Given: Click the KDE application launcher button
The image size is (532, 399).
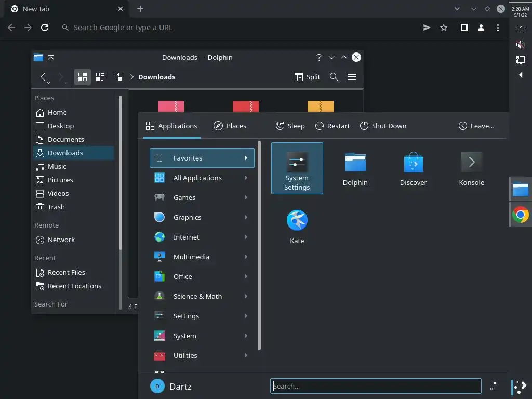Looking at the screenshot, I should tap(520, 387).
